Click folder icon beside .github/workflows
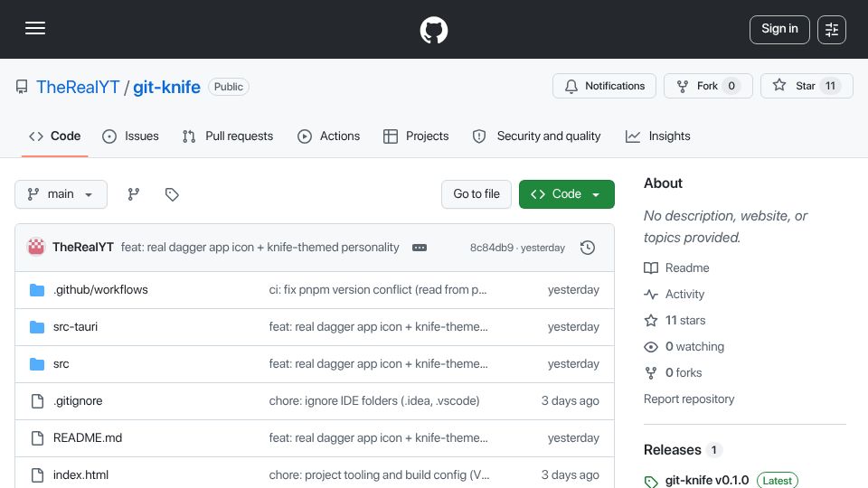Screen dimensions: 868x488 (37, 290)
